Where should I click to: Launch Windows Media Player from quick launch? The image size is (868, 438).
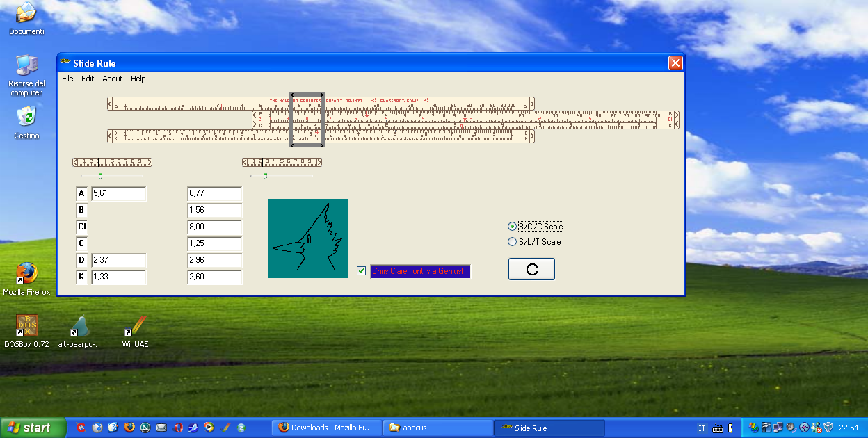(x=209, y=428)
